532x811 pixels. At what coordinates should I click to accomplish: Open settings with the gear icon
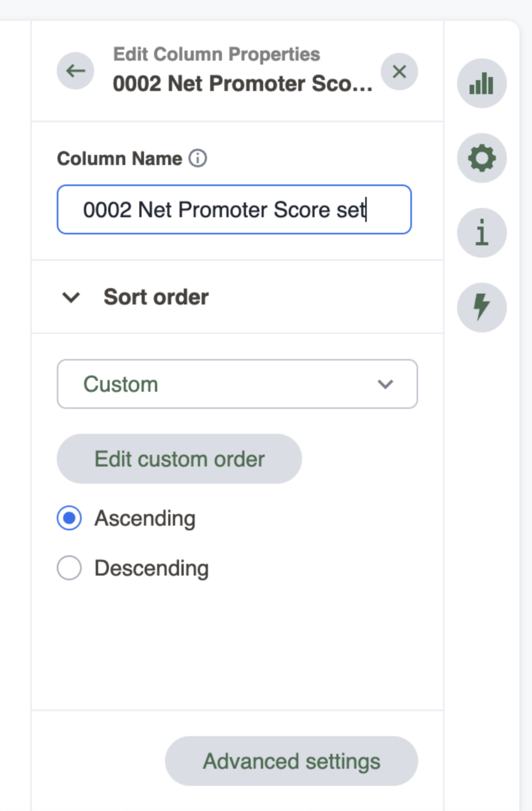(x=481, y=158)
